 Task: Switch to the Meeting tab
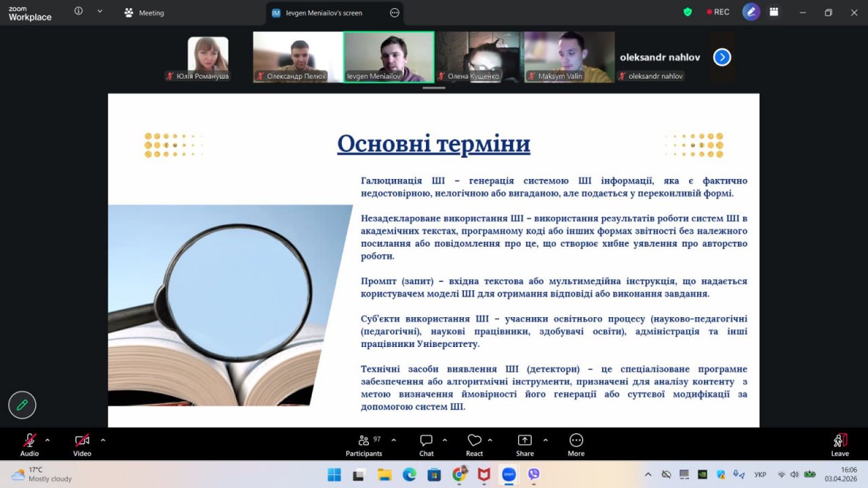[144, 13]
